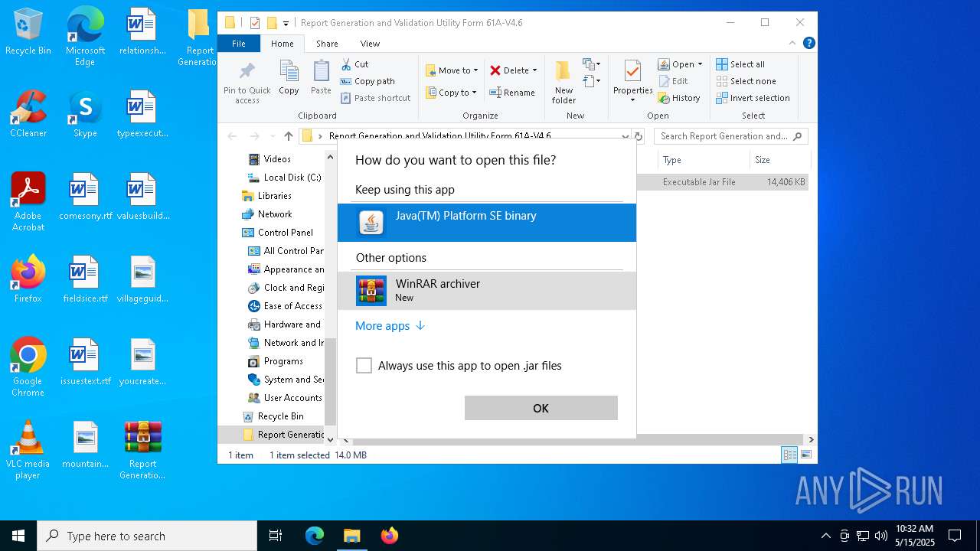This screenshot has height=551, width=980.
Task: Open Microsoft Edge from taskbar
Action: coord(315,536)
